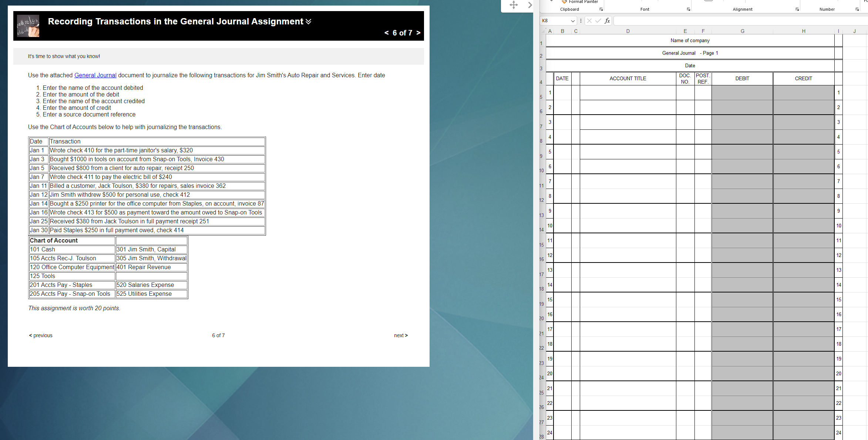Viewport: 868px width, 440px height.
Task: Click the four-arrow move icon in the floating toolbar
Action: 513,5
